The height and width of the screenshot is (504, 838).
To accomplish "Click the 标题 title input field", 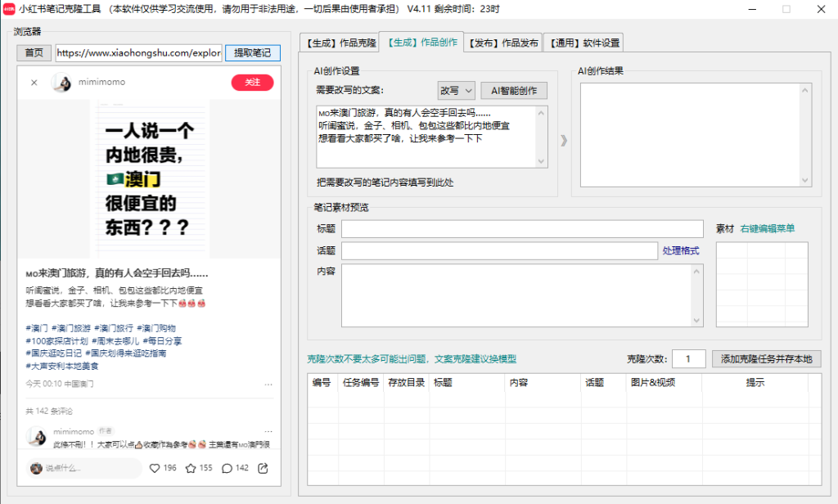I will [x=522, y=229].
